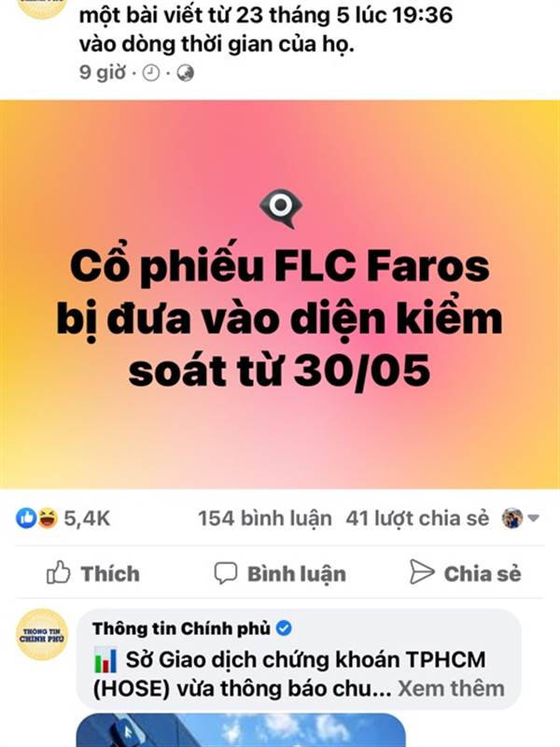Tap the Thích thumbs-up icon

coord(58,573)
